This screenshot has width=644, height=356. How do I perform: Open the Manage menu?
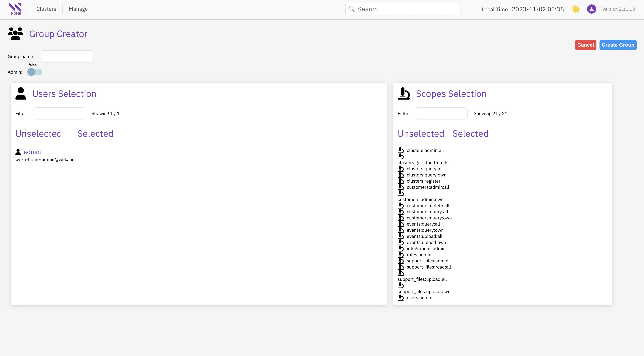pos(78,9)
